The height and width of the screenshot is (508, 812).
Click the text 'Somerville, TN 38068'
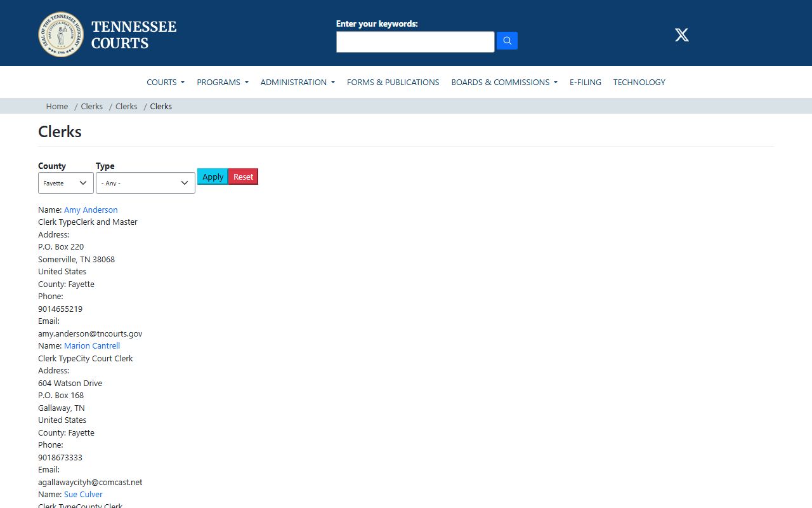pyautogui.click(x=76, y=259)
